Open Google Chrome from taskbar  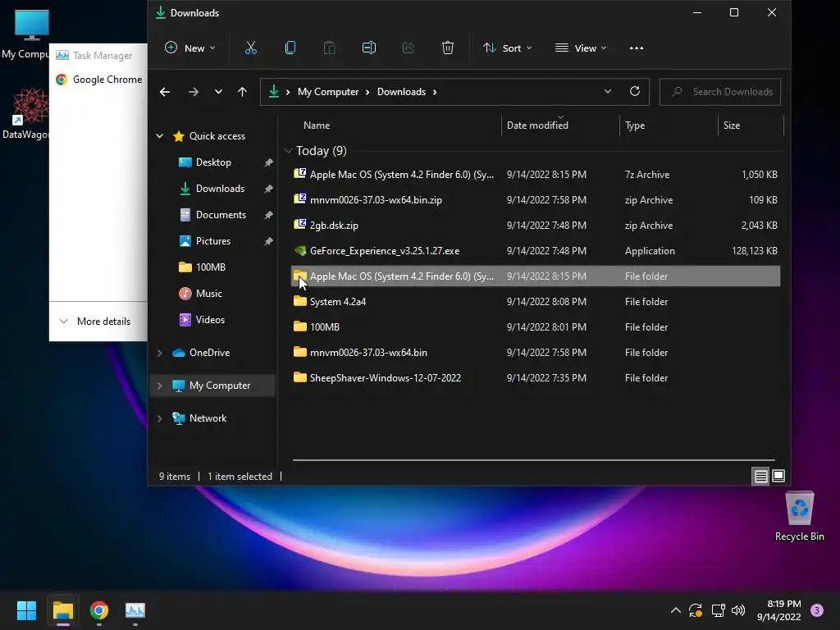99,610
